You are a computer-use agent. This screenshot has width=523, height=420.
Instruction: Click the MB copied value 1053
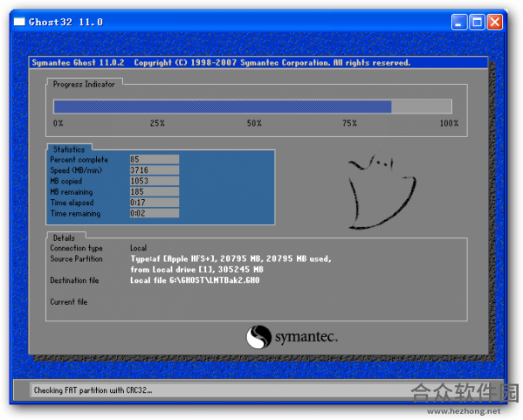154,181
